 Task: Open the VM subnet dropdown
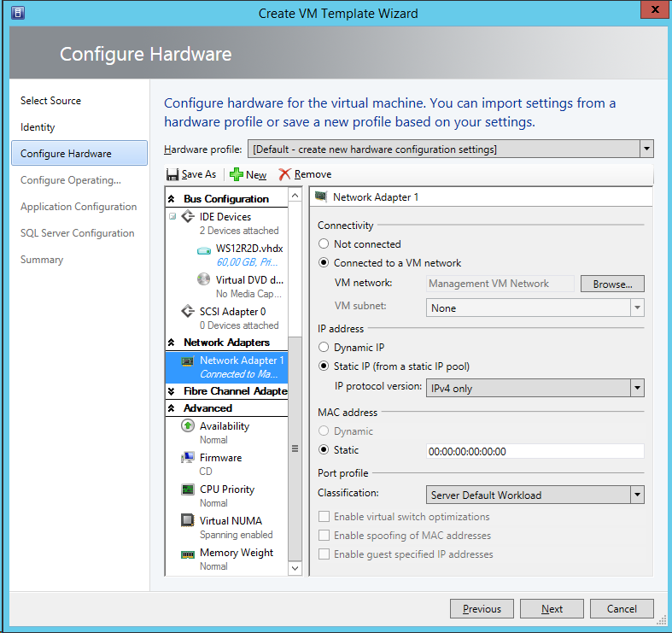coord(637,308)
